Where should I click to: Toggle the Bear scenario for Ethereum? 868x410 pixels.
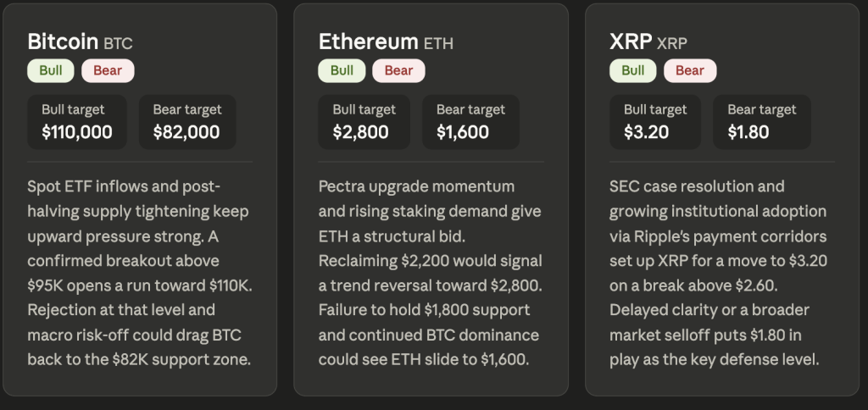(x=398, y=70)
